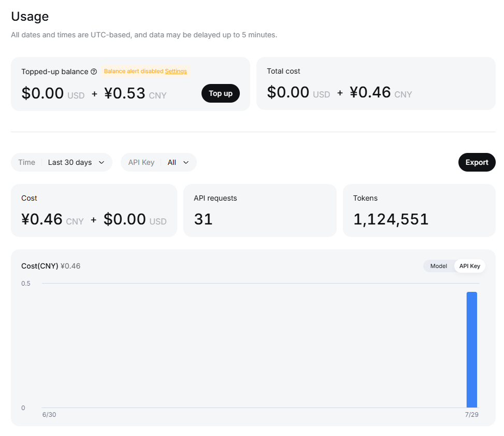This screenshot has width=504, height=436.
Task: Click the Total cost ¥0.46 CNY value
Action: (381, 92)
